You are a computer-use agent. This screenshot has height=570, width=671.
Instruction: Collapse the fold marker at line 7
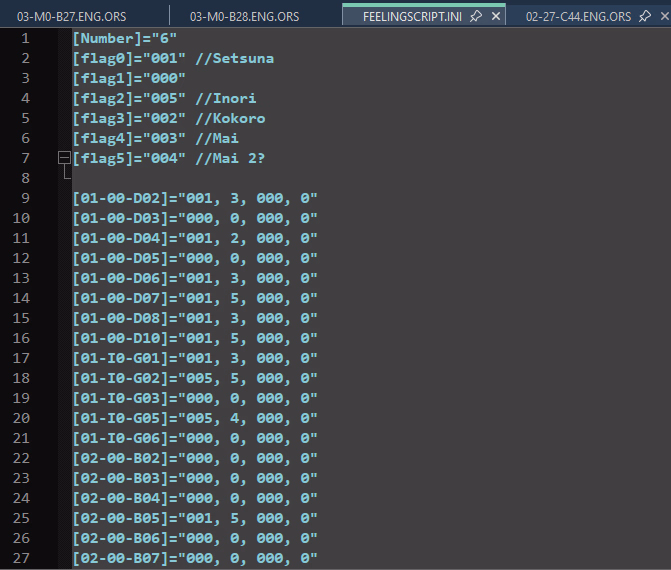coord(64,158)
